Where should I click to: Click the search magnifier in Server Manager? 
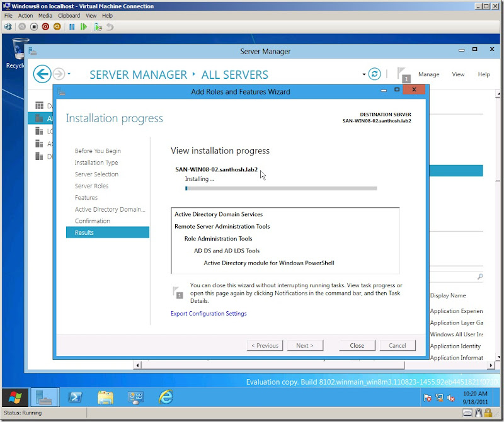(x=480, y=277)
